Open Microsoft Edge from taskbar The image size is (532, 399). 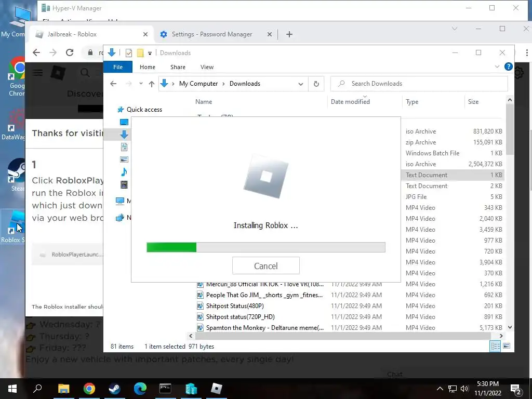(x=140, y=389)
